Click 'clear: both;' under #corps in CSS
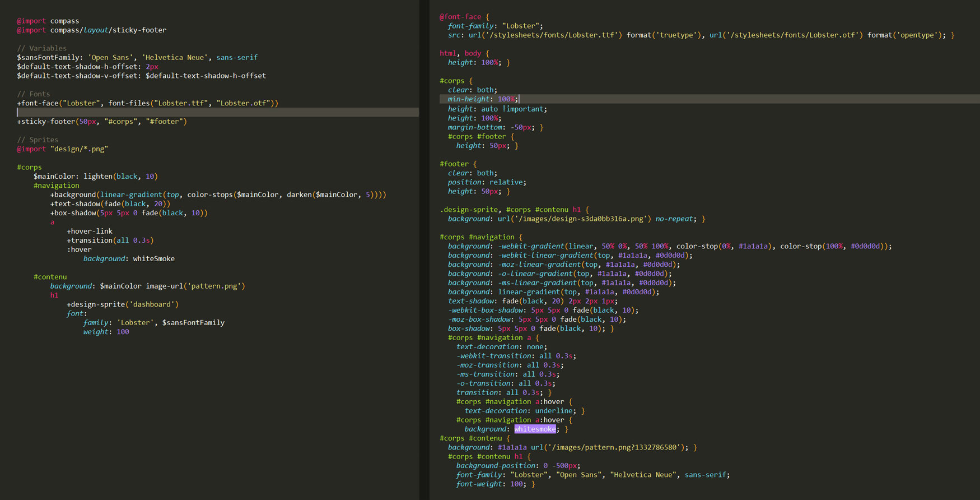The height and width of the screenshot is (500, 980). [x=473, y=90]
